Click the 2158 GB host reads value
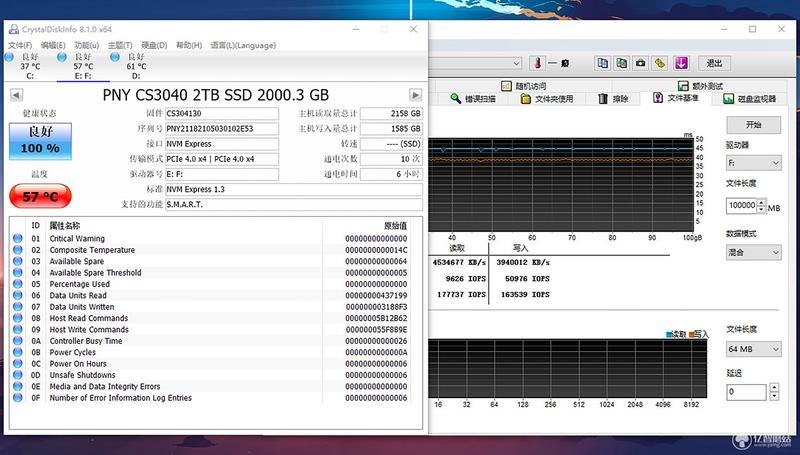This screenshot has height=455, width=800. point(391,113)
